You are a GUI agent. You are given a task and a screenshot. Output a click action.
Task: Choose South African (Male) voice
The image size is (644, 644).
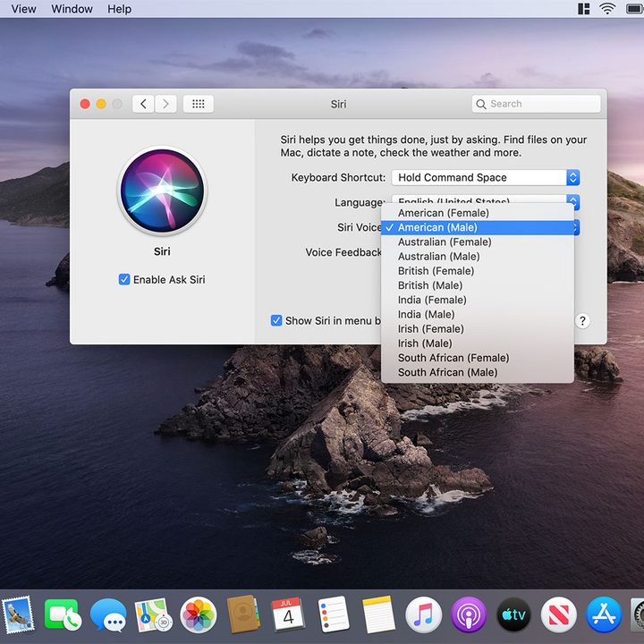click(478, 372)
